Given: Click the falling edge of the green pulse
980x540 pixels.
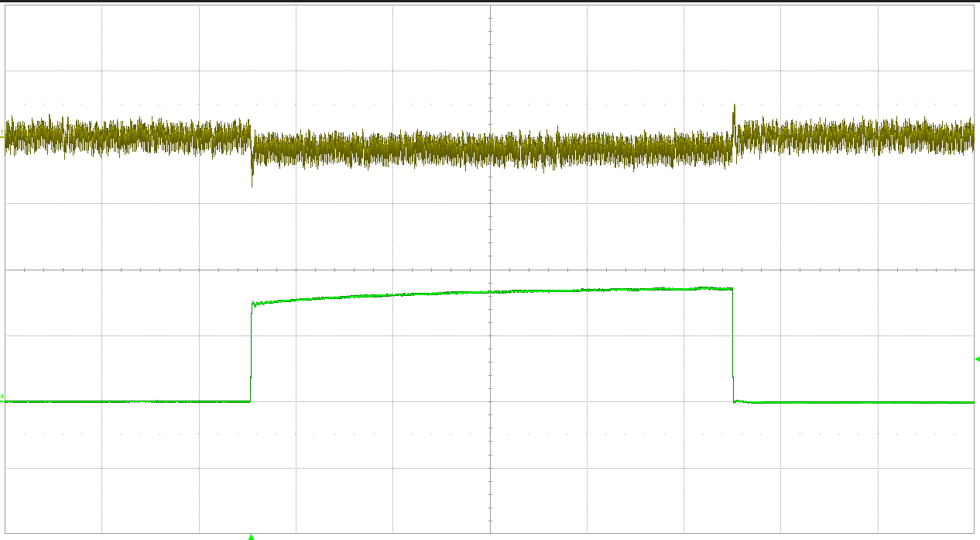Looking at the screenshot, I should (x=733, y=345).
